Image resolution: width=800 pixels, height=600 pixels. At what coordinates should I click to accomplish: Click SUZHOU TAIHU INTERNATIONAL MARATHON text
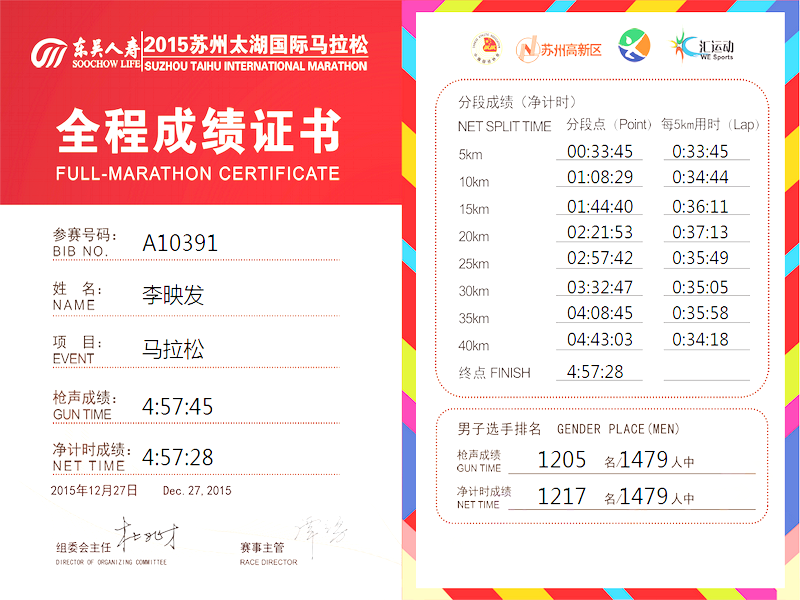tap(256, 66)
